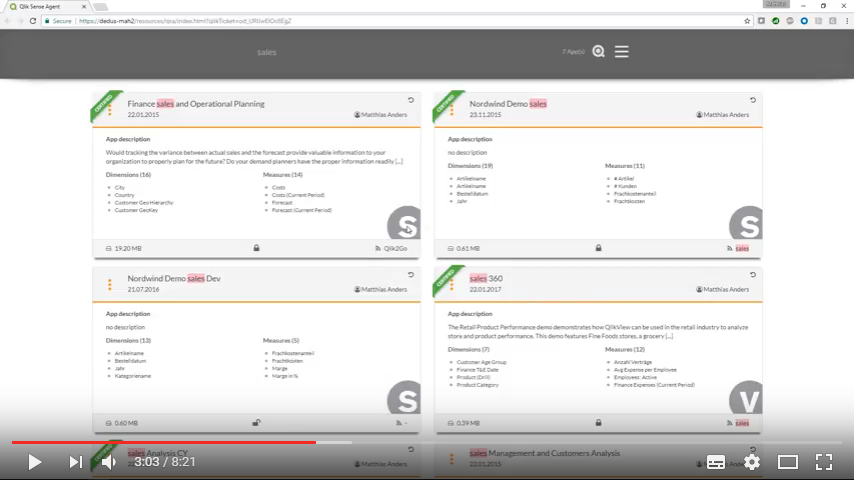Screen dimensions: 854x480
Task: Open video settings gear
Action: [752, 462]
